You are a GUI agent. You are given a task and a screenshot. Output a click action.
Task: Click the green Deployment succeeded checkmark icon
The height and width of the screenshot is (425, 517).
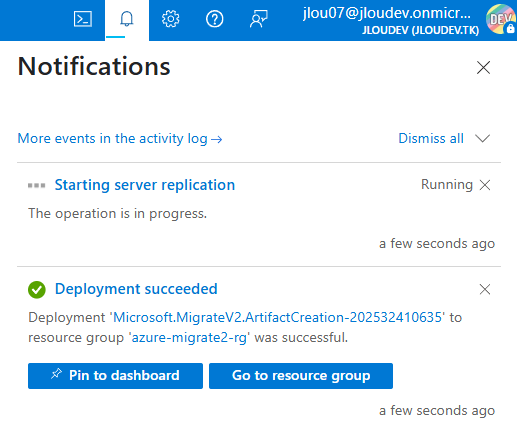(x=37, y=290)
